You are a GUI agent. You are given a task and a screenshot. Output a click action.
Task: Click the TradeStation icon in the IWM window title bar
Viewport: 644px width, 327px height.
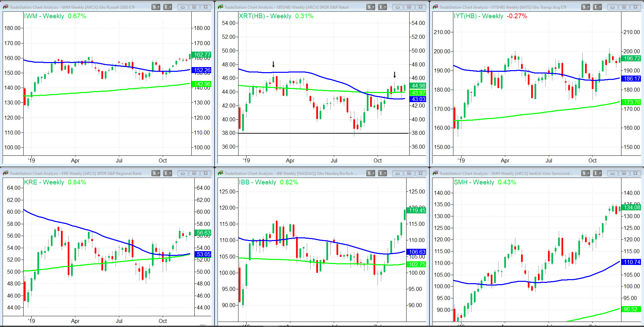pos(6,7)
